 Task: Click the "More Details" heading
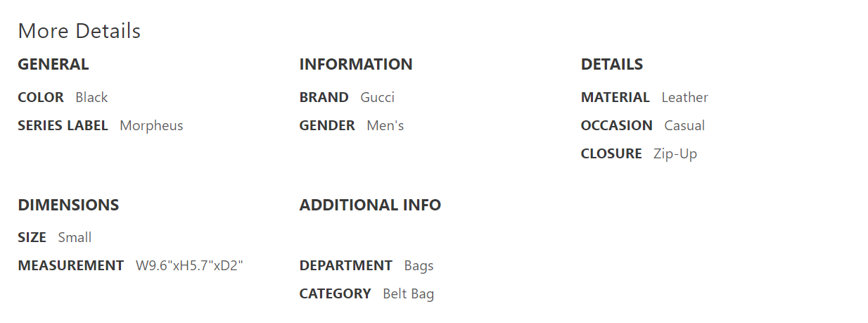pyautogui.click(x=79, y=31)
